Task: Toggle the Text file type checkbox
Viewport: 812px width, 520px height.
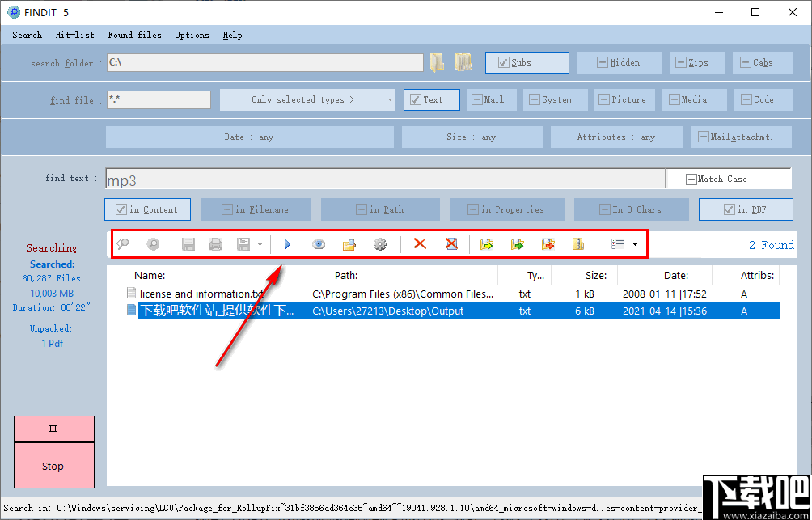Action: pos(432,100)
